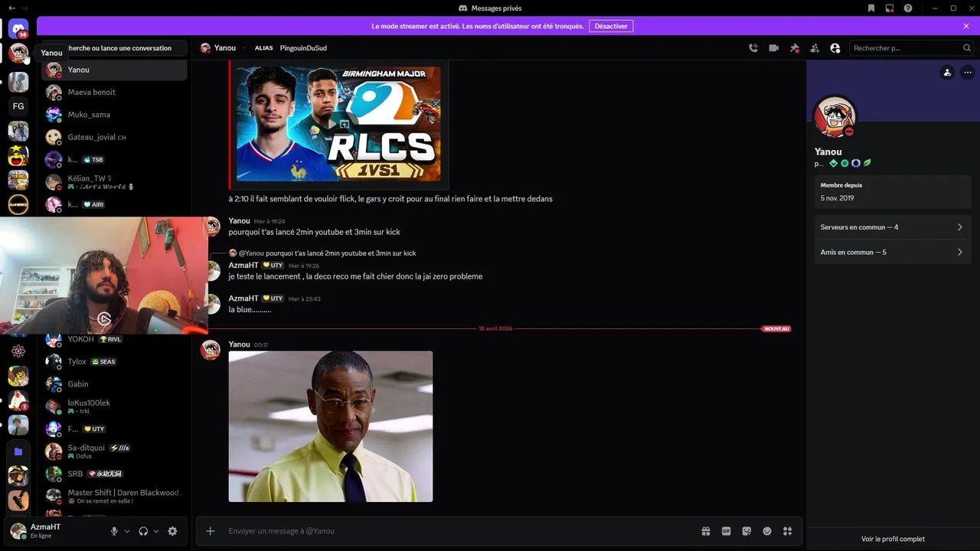Open Gabin conversation

tap(114, 384)
